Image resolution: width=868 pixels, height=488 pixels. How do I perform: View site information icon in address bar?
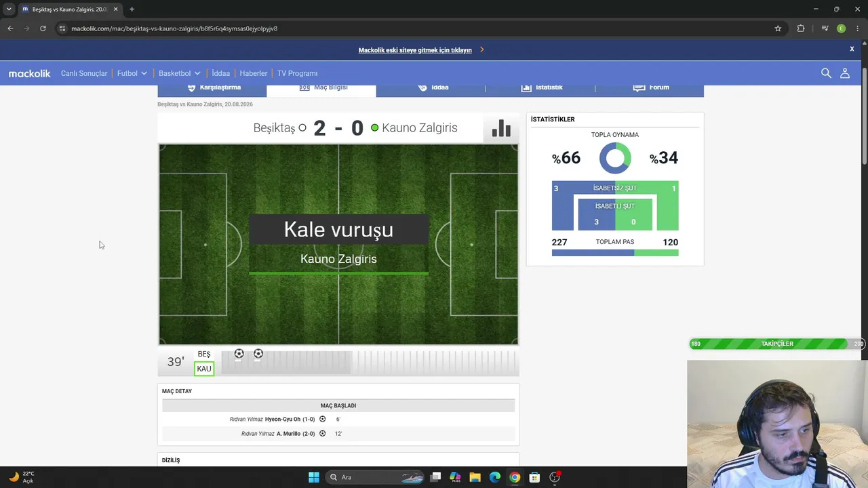tap(62, 28)
